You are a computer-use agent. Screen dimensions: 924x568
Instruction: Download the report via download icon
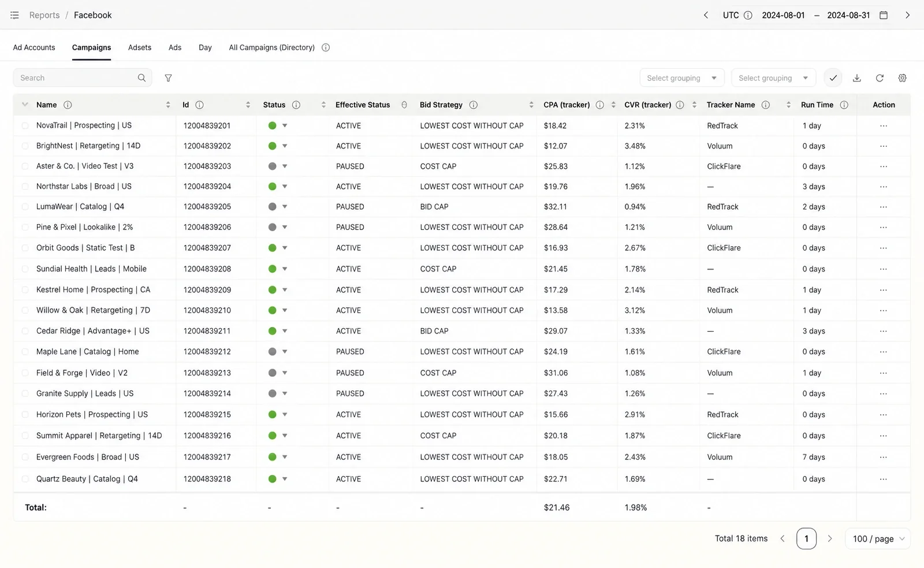[x=857, y=78]
